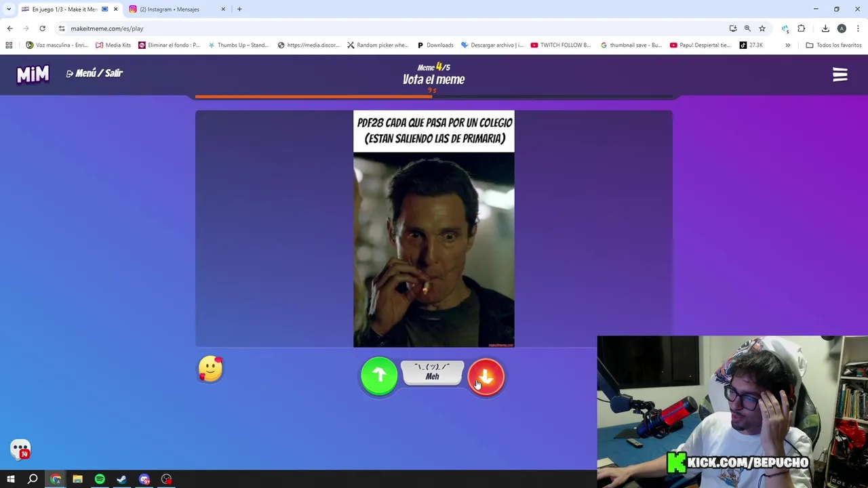The image size is (868, 488).
Task: Open the chat bubble with 14 notifications
Action: tap(20, 449)
